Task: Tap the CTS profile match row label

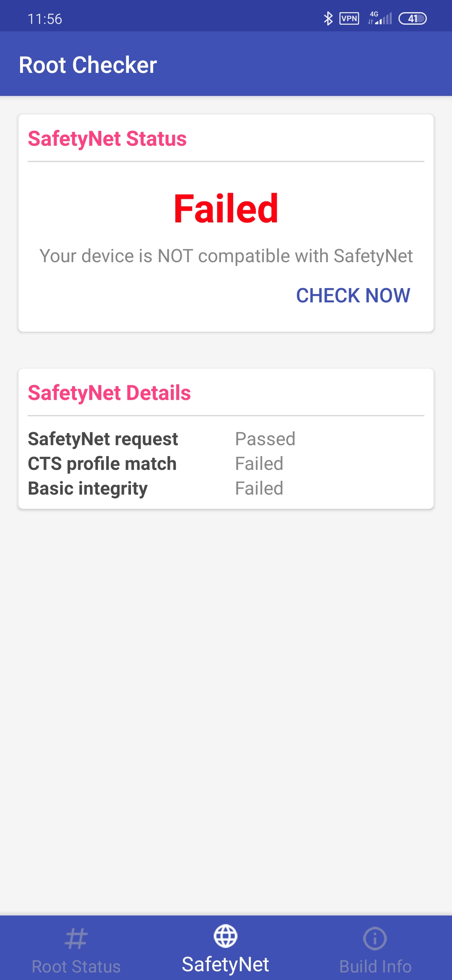Action: 102,464
